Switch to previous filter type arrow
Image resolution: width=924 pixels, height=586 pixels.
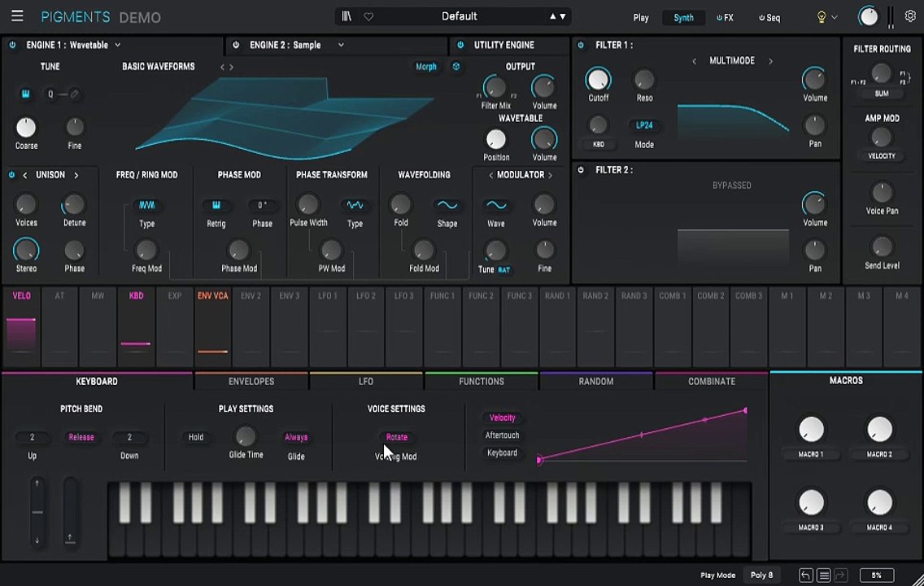click(694, 61)
